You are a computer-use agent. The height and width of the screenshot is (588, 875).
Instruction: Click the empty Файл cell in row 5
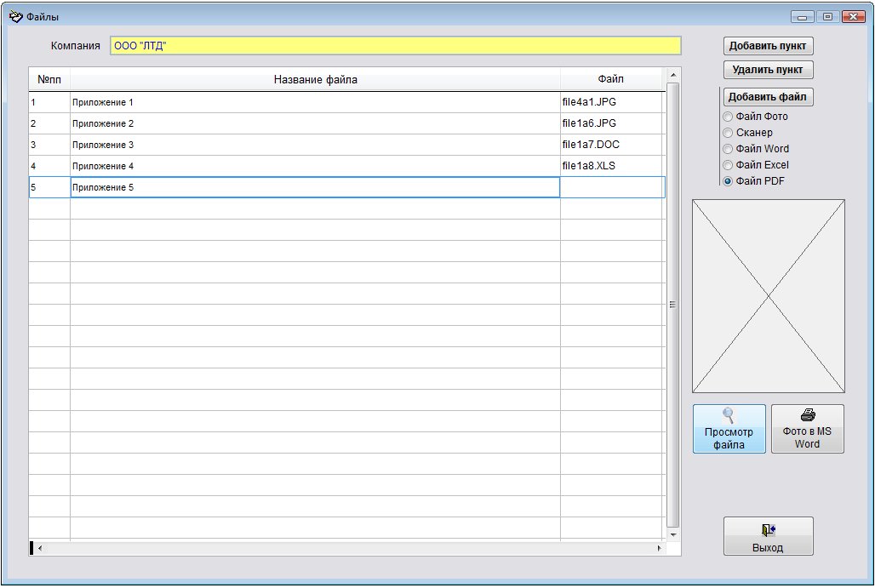click(x=613, y=187)
